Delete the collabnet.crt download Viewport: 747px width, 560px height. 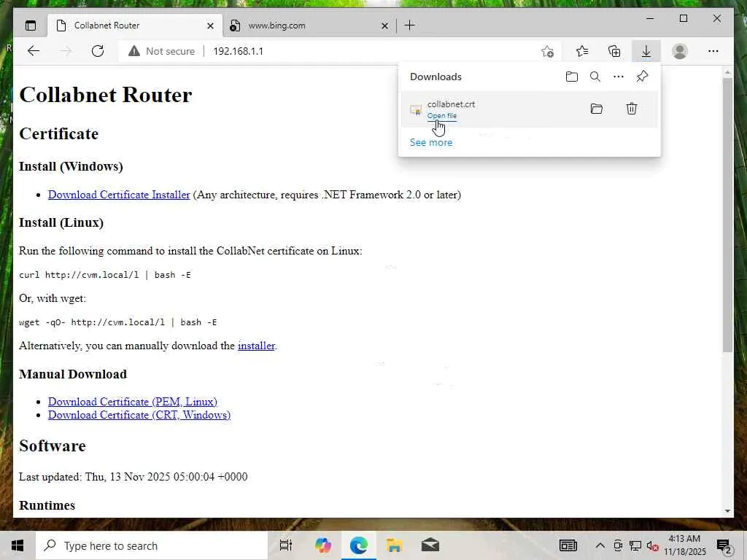(x=631, y=109)
